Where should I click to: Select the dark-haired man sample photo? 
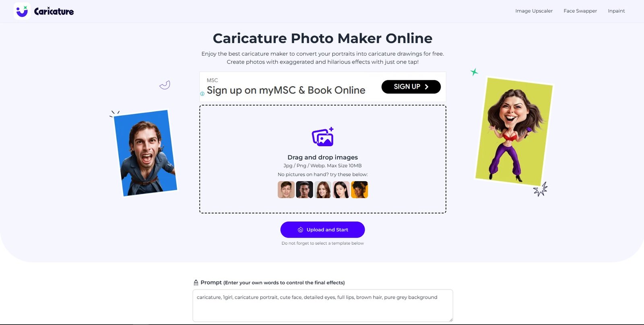click(x=304, y=190)
